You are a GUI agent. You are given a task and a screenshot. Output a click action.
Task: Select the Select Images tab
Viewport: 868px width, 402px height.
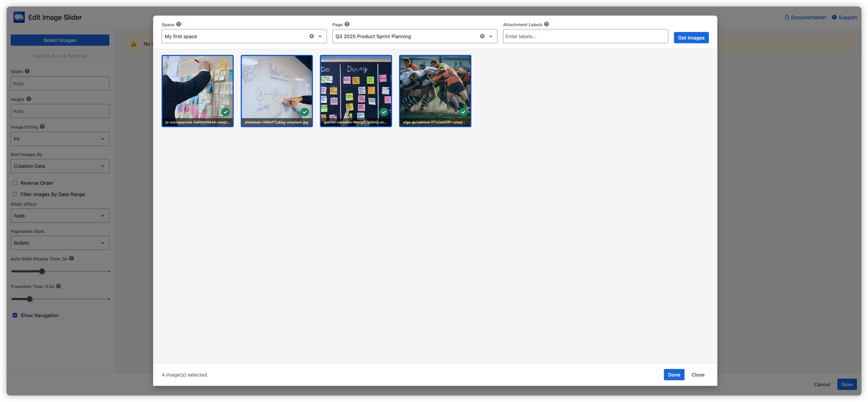tap(60, 40)
